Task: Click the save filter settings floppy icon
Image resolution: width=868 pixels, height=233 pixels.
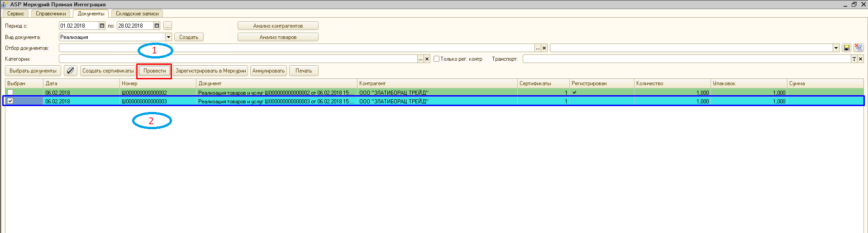Action: [846, 48]
